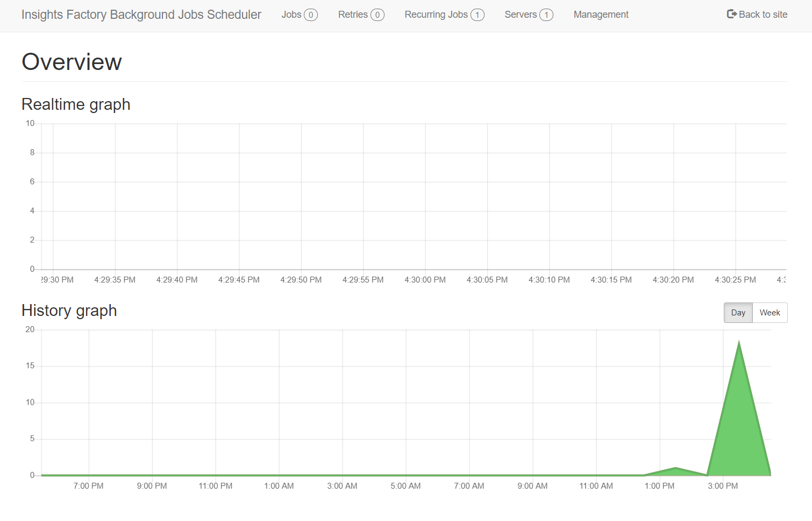Click the Back to site link text
Image resolution: width=812 pixels, height=521 pixels.
(763, 15)
